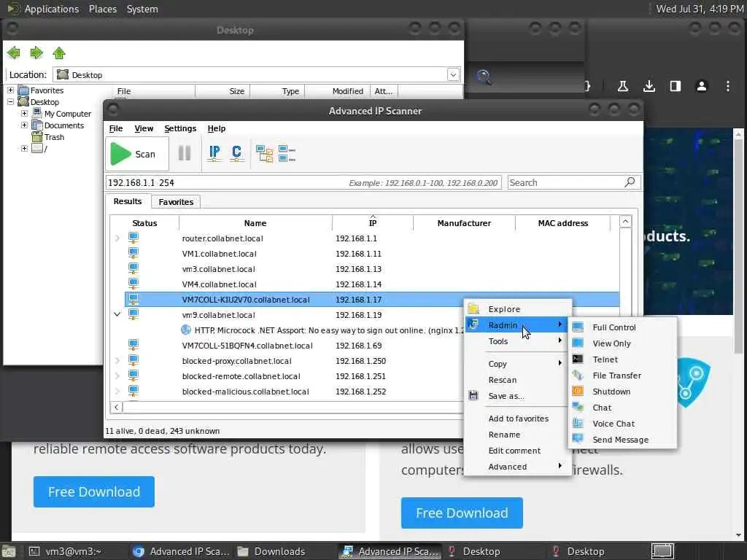Click the Expand all tree icon
The image size is (747, 560).
click(x=264, y=154)
